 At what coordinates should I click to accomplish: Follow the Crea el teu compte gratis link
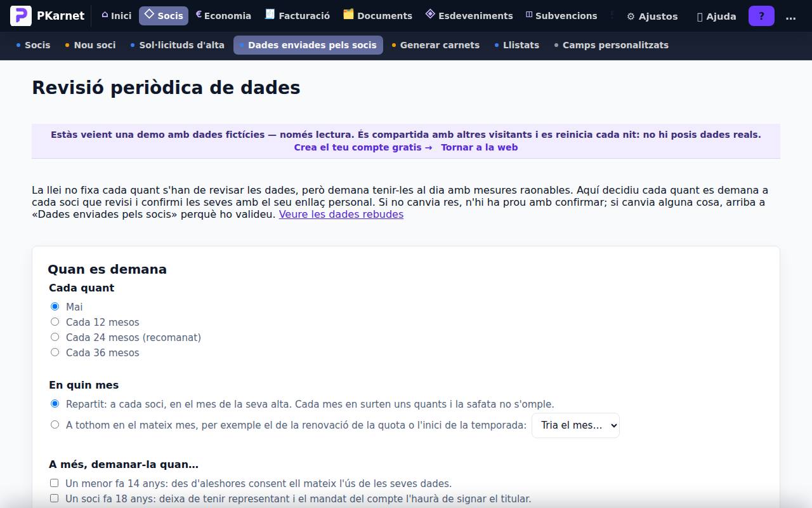(x=363, y=147)
